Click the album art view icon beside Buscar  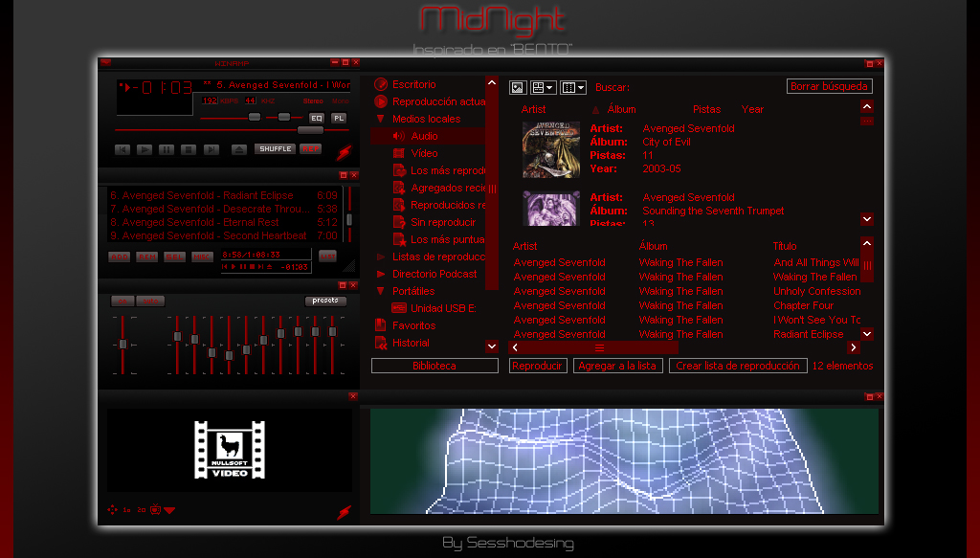coord(518,87)
